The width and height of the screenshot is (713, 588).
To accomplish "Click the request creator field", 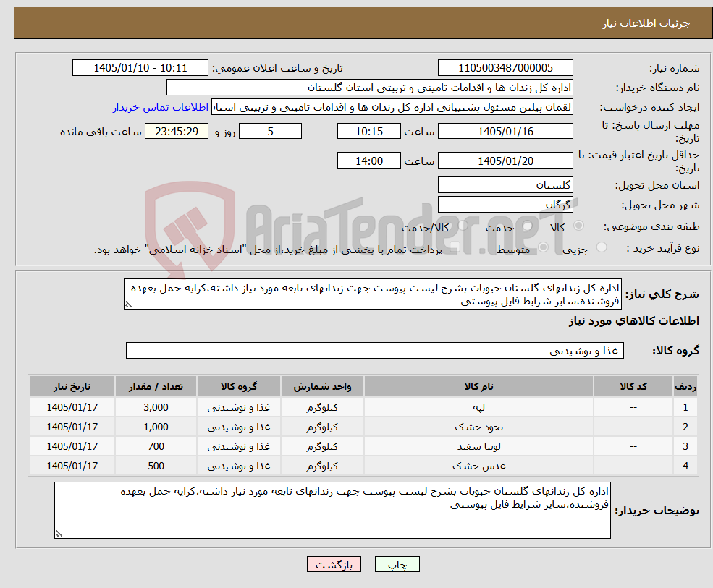I will 392,107.
